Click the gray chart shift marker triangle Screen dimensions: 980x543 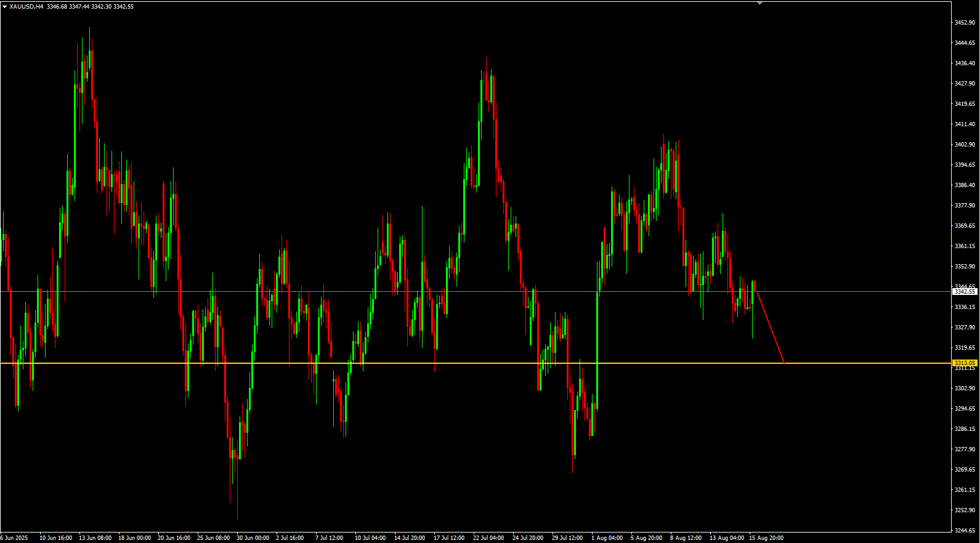click(x=759, y=3)
